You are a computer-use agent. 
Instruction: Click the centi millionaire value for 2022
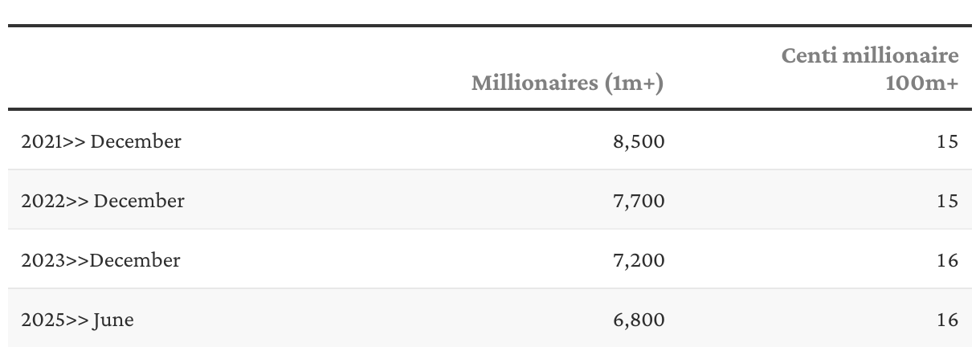coord(948,201)
